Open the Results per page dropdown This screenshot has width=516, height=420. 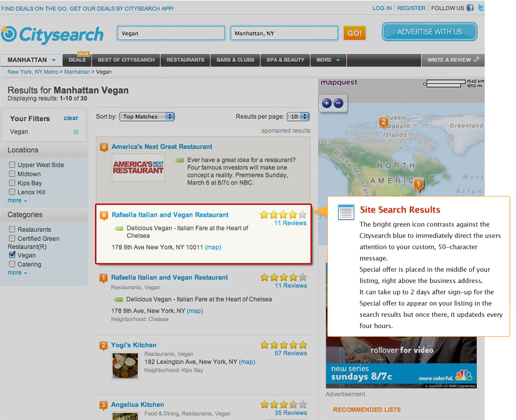[x=298, y=117]
